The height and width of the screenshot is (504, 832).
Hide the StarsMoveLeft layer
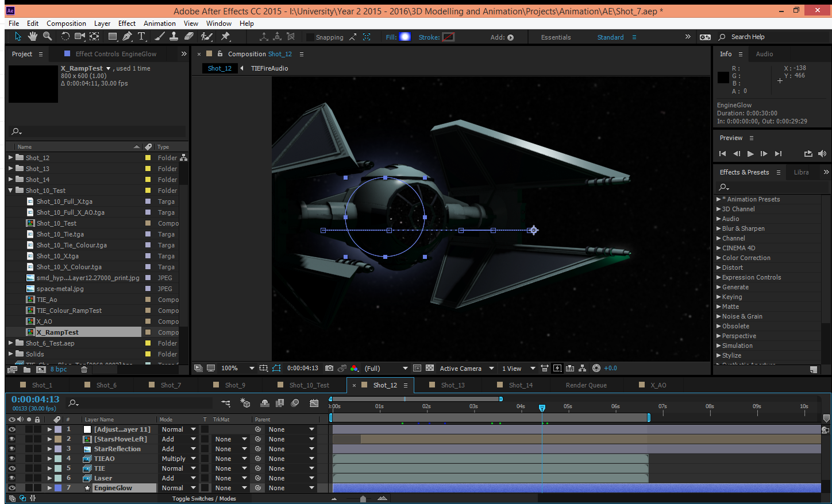point(11,439)
